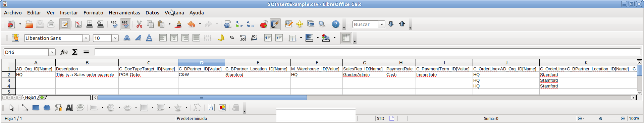Toggle Center Horizontally alignment
Viewport: 644px width, 123px height.
click(x=174, y=38)
